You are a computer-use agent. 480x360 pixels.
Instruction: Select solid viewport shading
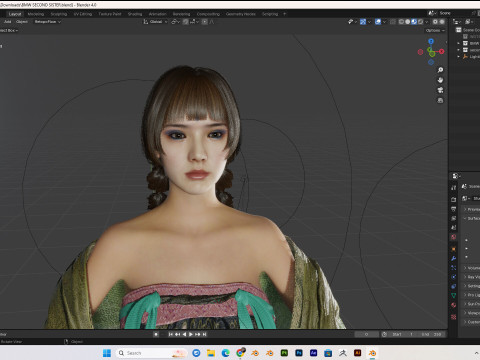408,22
